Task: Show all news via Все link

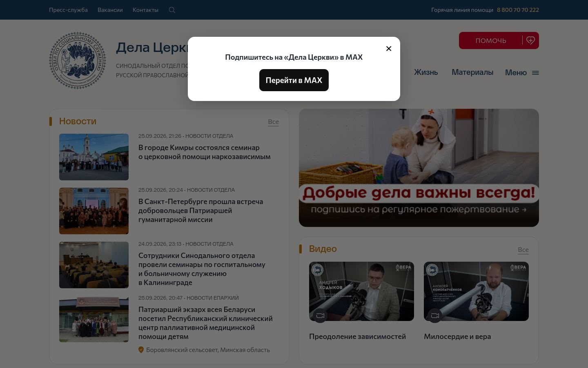Action: tap(273, 122)
